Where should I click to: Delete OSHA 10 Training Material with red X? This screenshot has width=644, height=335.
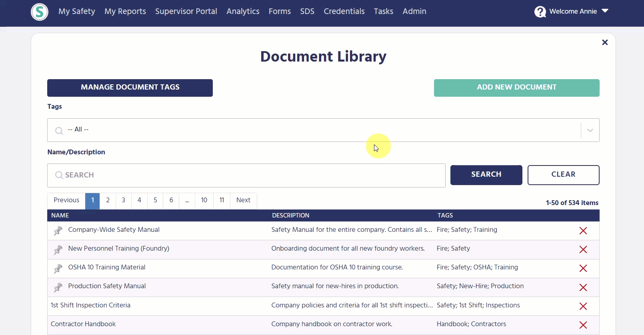pos(583,268)
